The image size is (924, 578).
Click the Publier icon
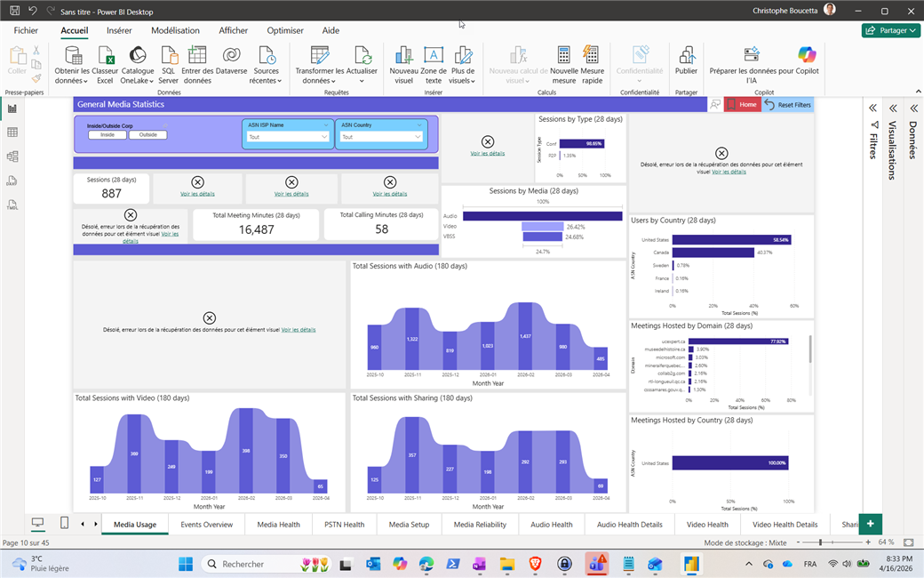[686, 56]
